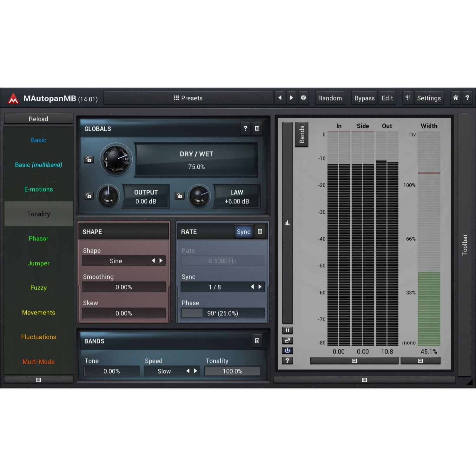This screenshot has height=476, width=476.
Task: Click the MeldaProduction logo icon
Action: click(13, 98)
